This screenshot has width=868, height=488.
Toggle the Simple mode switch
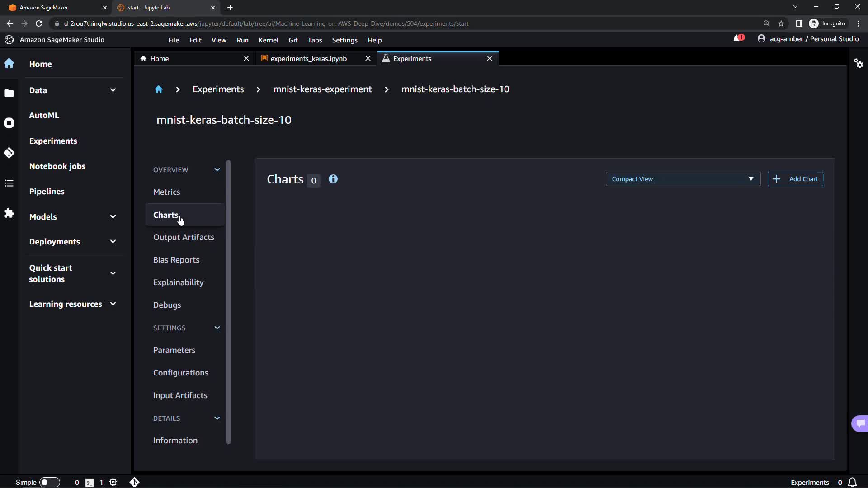[x=49, y=482]
